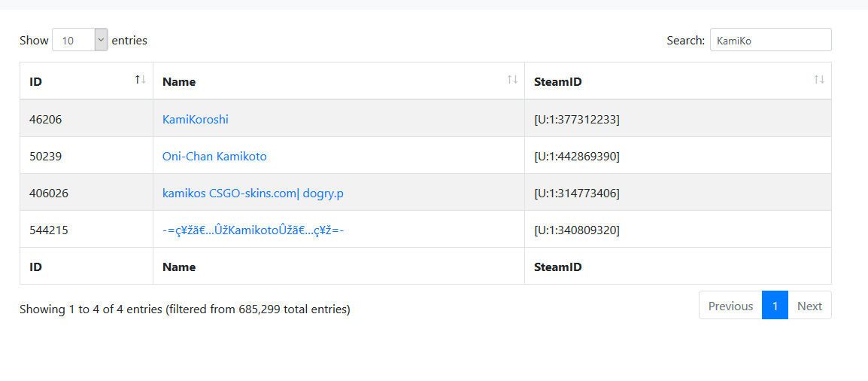Click footer Name column label
This screenshot has width=868, height=381.
[179, 267]
